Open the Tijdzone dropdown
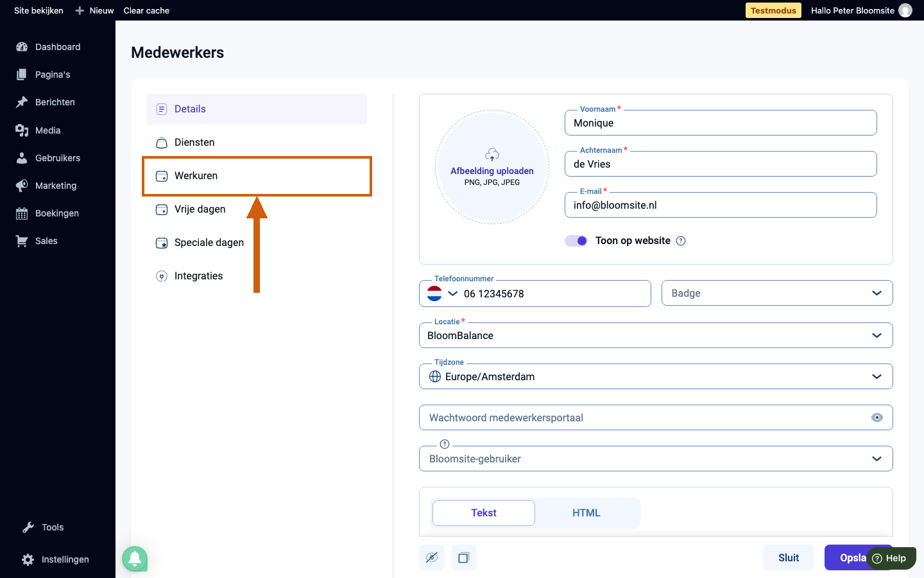 click(656, 376)
